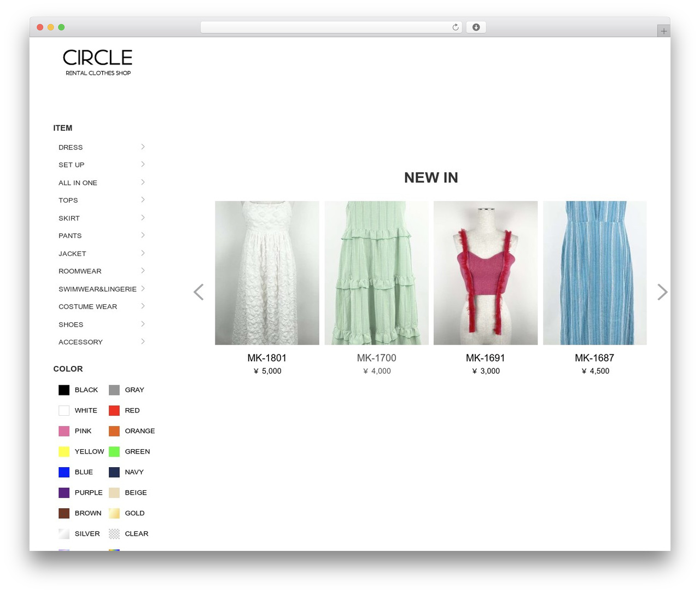Expand the SKIRT category chevron

(143, 218)
